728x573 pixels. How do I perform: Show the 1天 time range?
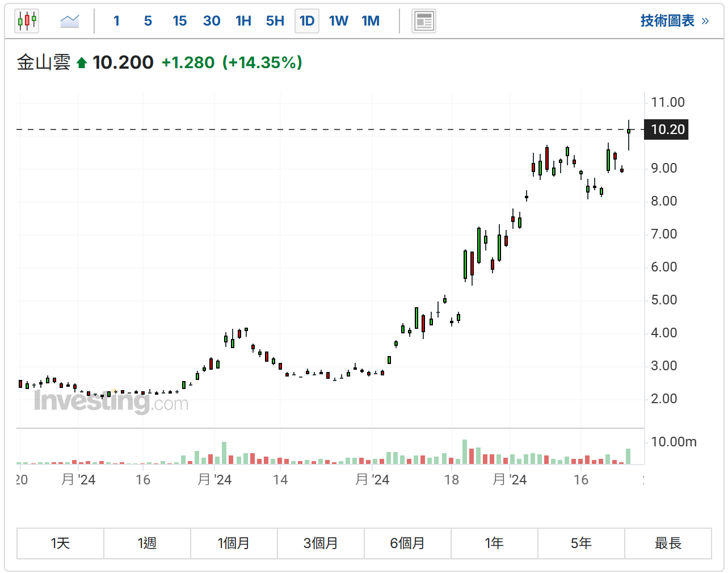[60, 543]
